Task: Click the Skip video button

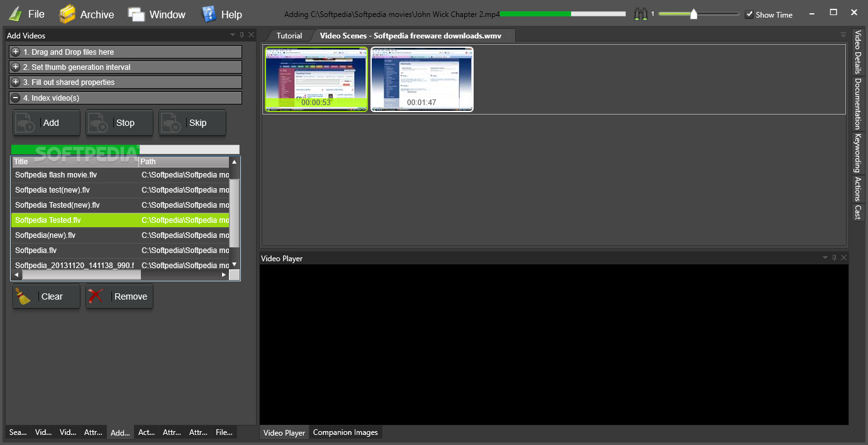Action: coord(192,123)
